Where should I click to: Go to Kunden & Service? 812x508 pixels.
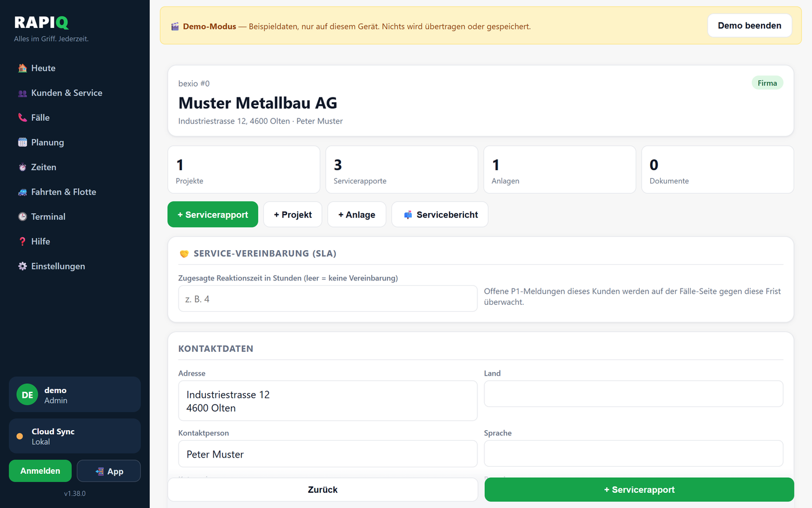click(x=75, y=93)
